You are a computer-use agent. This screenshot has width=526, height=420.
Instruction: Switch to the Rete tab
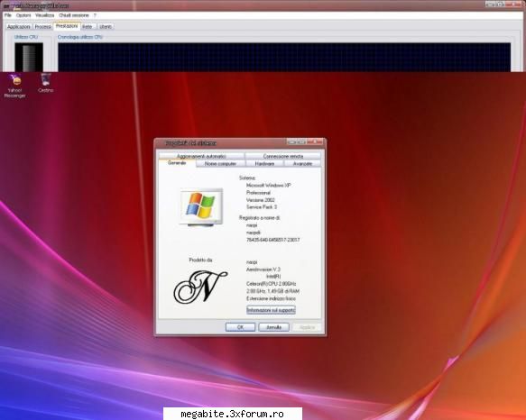tap(88, 26)
